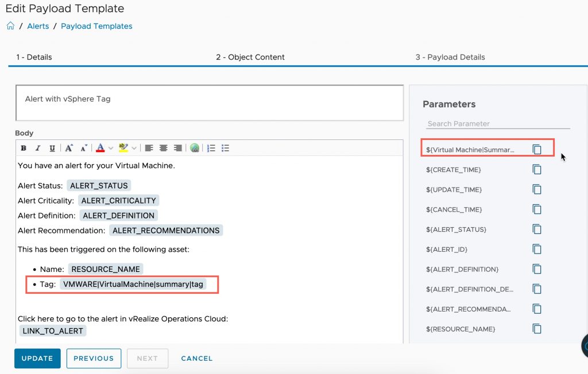The width and height of the screenshot is (588, 374).
Task: Open highlight color dropdown arrow
Action: pyautogui.click(x=134, y=149)
